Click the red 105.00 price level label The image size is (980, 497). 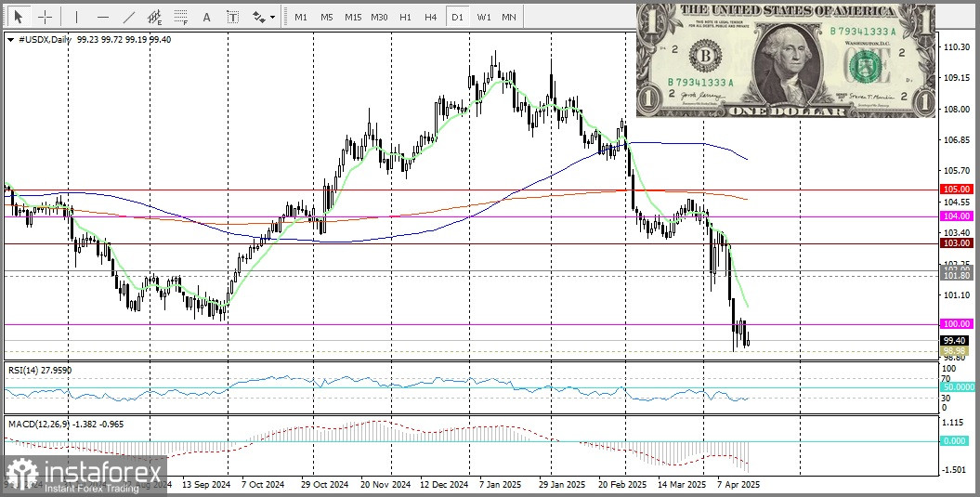pos(956,189)
